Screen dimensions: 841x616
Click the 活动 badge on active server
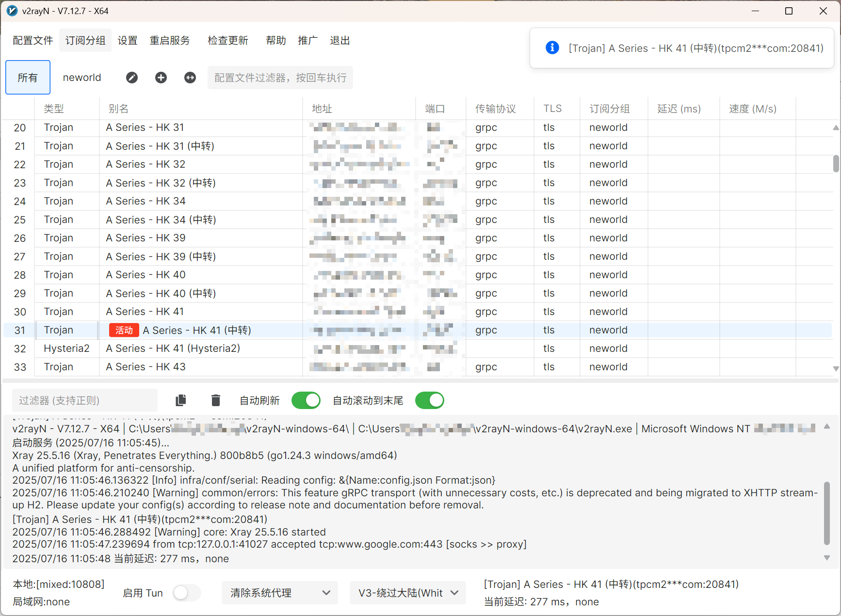(x=124, y=330)
